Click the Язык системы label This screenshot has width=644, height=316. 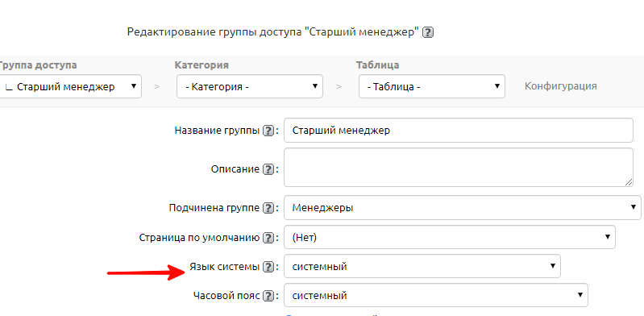pyautogui.click(x=225, y=267)
